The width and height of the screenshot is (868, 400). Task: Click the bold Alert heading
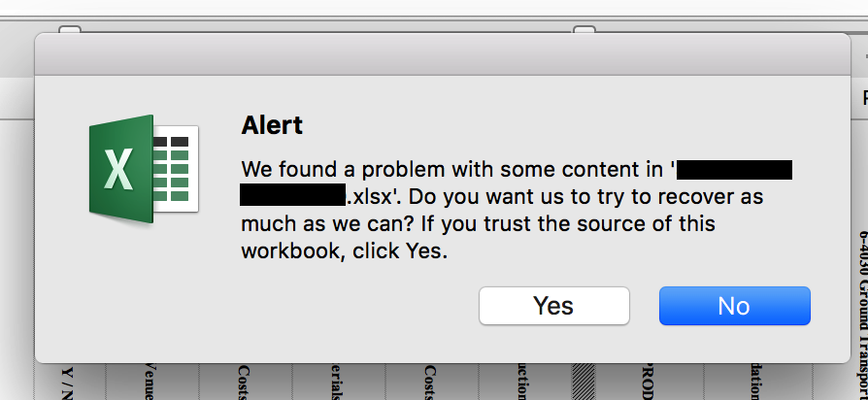coord(272,125)
